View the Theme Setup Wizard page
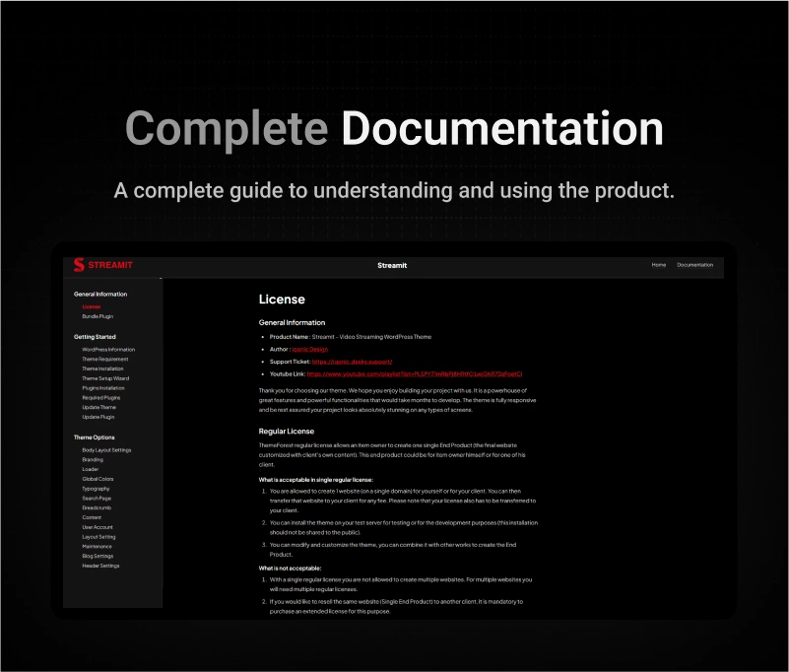Screen dimensions: 789x672 105,378
